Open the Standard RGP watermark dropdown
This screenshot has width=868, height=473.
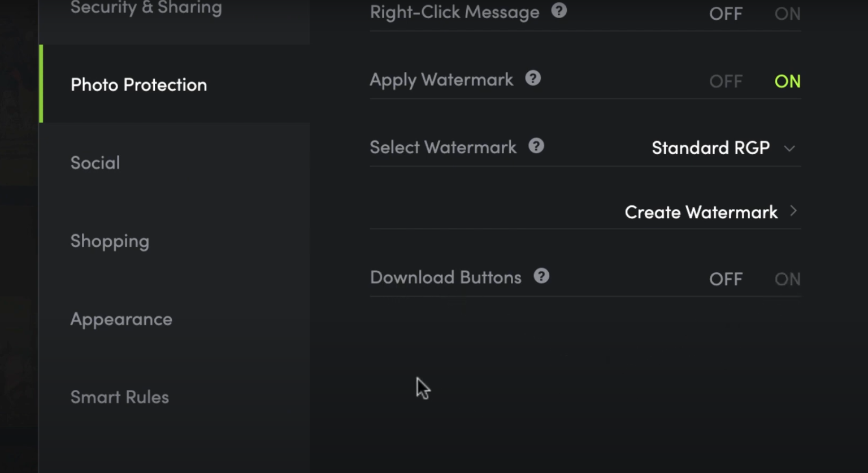pyautogui.click(x=710, y=148)
